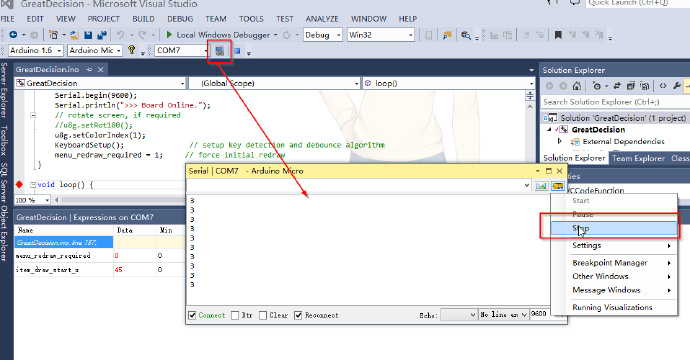The width and height of the screenshot is (690, 360).
Task: Toggle the Connect checkbox in serial window
Action: [192, 315]
